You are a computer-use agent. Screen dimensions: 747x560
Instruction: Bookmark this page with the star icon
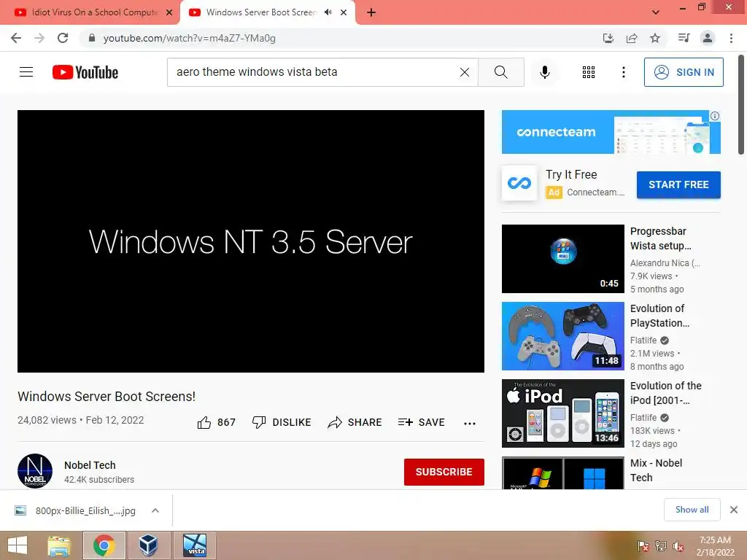pyautogui.click(x=655, y=38)
